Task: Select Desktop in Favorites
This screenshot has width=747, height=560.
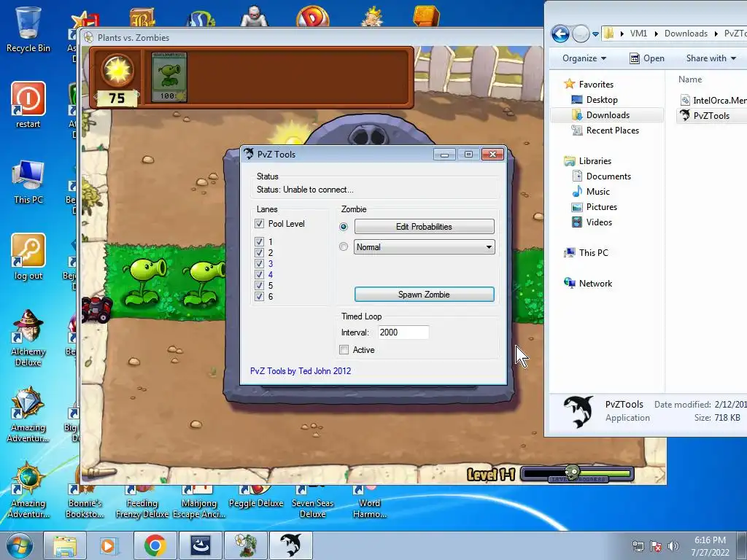Action: [x=602, y=99]
